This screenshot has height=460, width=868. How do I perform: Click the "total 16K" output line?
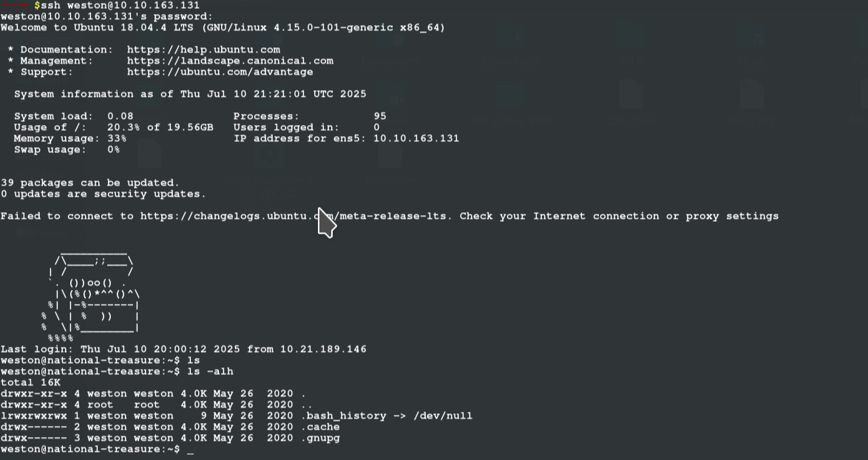(x=30, y=382)
